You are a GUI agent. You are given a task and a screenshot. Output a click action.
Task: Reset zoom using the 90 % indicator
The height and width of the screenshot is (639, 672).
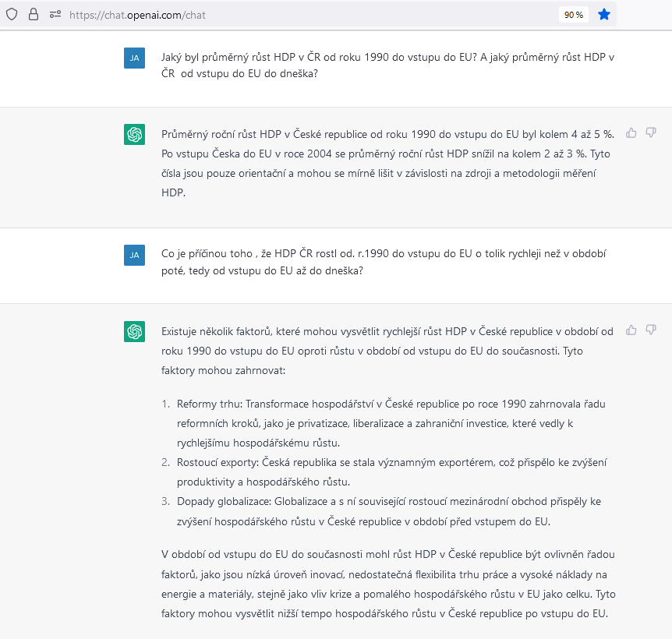click(x=572, y=14)
